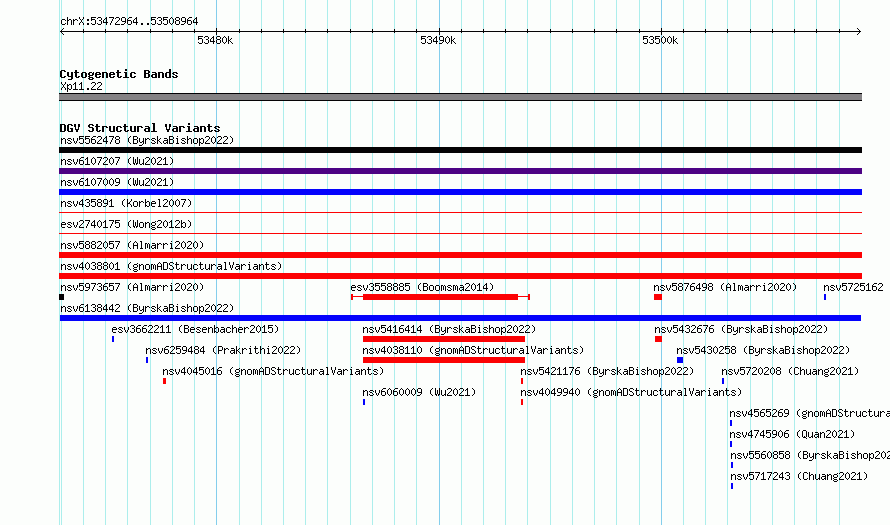Open label nsv5876498 (Almarri2020)
Image resolution: width=890 pixels, height=525 pixels.
coord(725,287)
